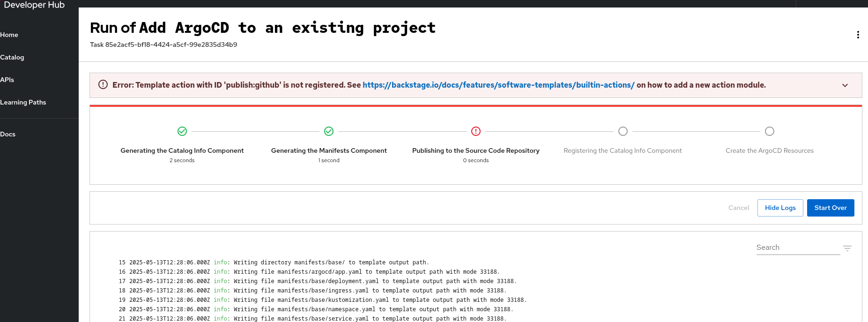Click the log Search input field
868x322 pixels.
[797, 247]
